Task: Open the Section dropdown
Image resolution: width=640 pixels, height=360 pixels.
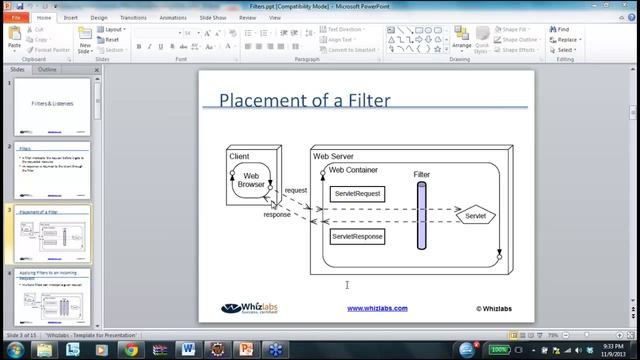Action: [111, 50]
